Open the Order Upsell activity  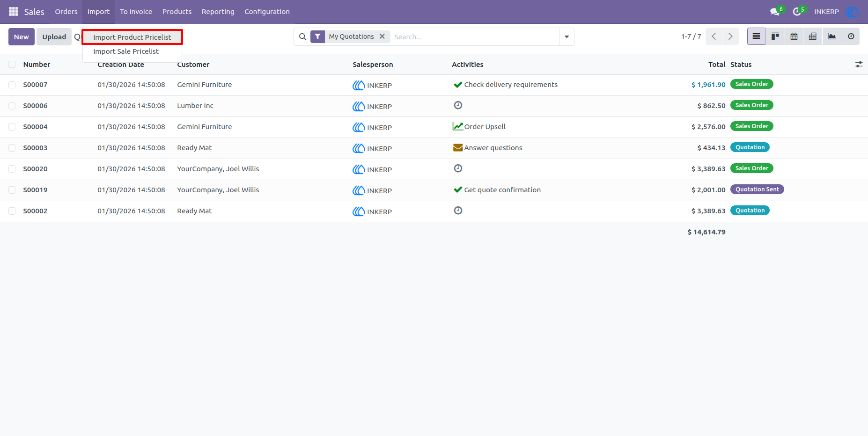click(x=479, y=127)
